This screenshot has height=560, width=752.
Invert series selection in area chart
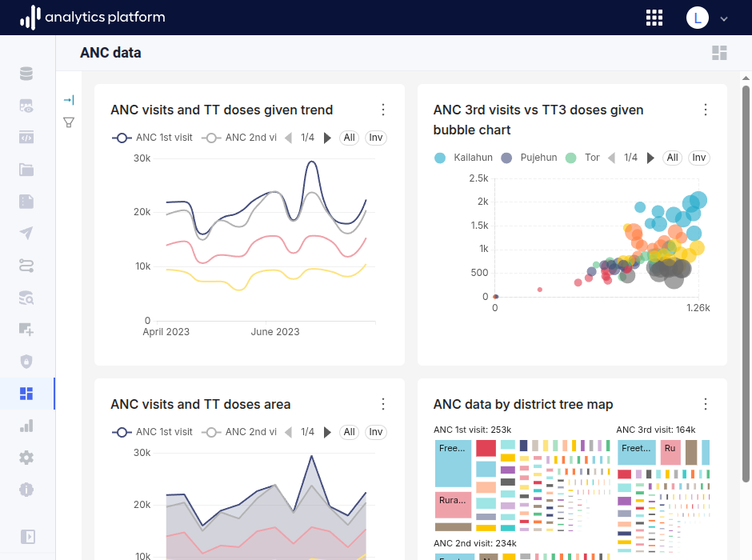click(x=375, y=432)
